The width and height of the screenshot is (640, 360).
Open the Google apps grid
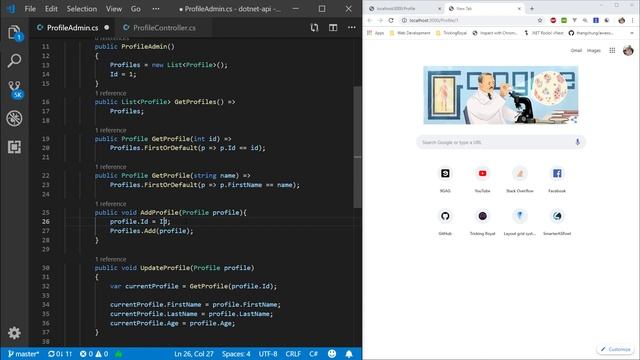(612, 50)
